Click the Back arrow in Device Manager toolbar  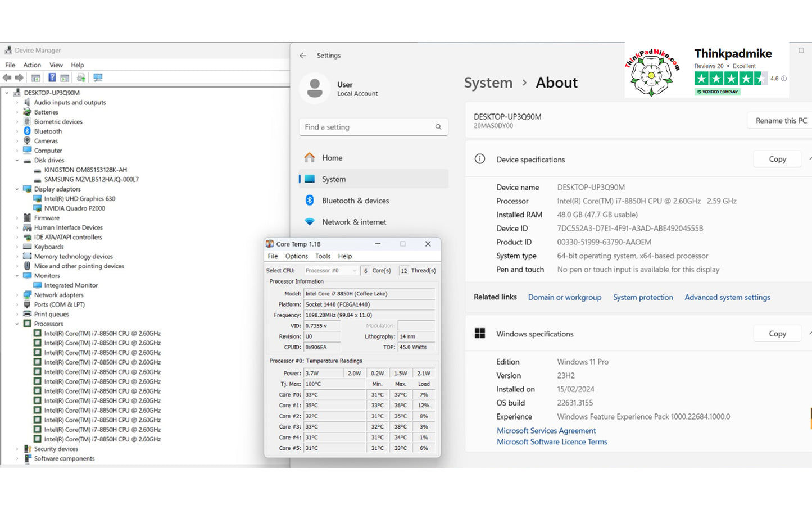[x=7, y=78]
